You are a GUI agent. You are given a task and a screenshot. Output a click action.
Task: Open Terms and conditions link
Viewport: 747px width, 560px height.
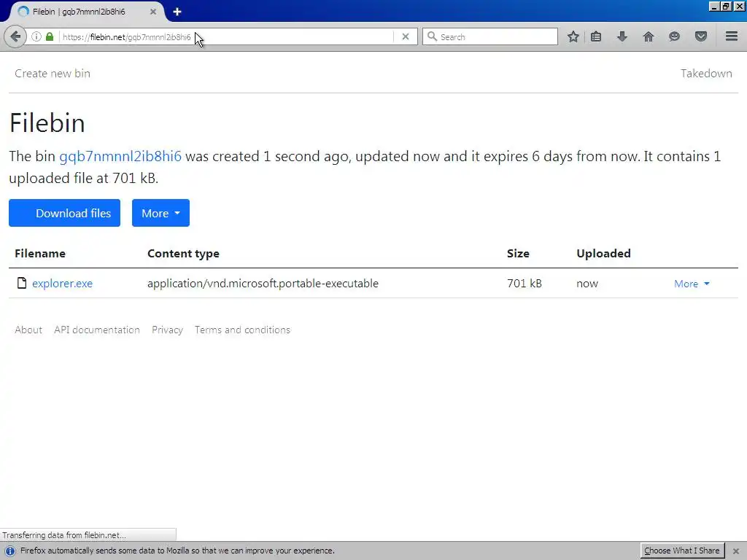(242, 330)
